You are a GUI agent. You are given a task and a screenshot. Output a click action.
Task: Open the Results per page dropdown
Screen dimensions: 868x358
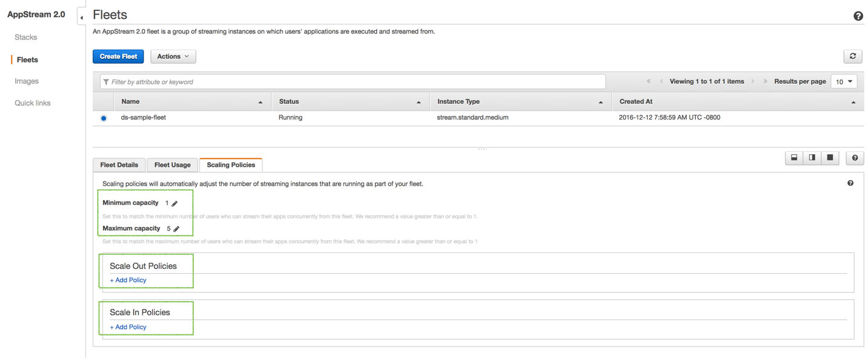(844, 81)
